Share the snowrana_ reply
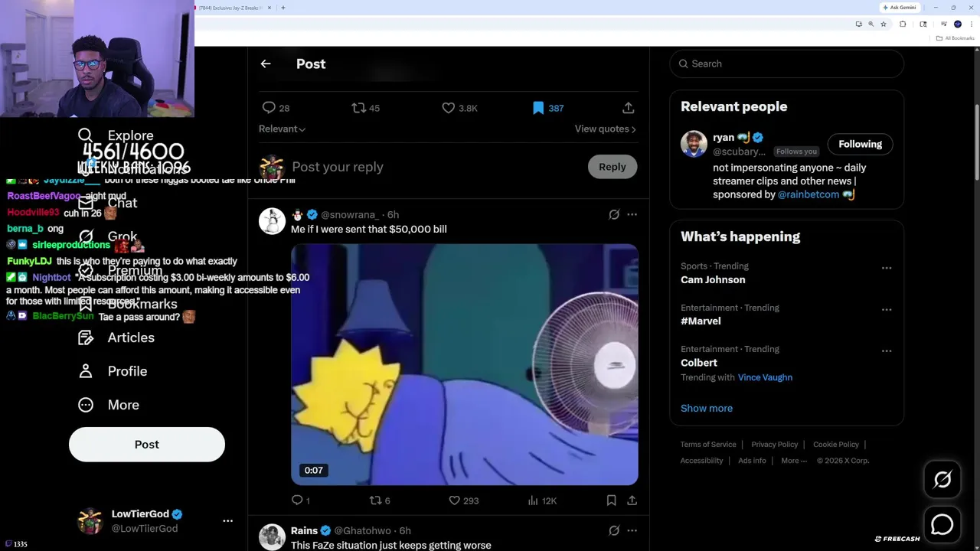980x551 pixels. 632,500
